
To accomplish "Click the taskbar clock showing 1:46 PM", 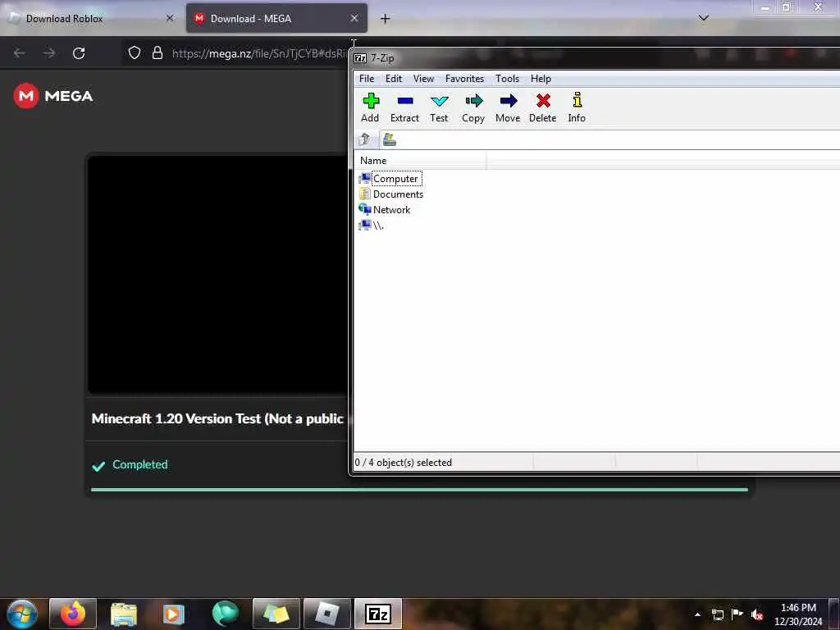I will click(x=798, y=614).
